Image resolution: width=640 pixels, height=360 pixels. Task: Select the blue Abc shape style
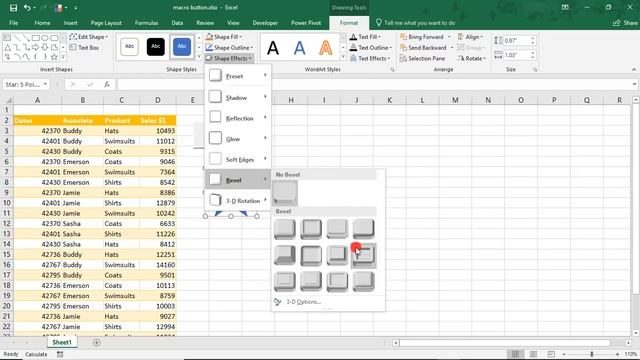coord(182,47)
